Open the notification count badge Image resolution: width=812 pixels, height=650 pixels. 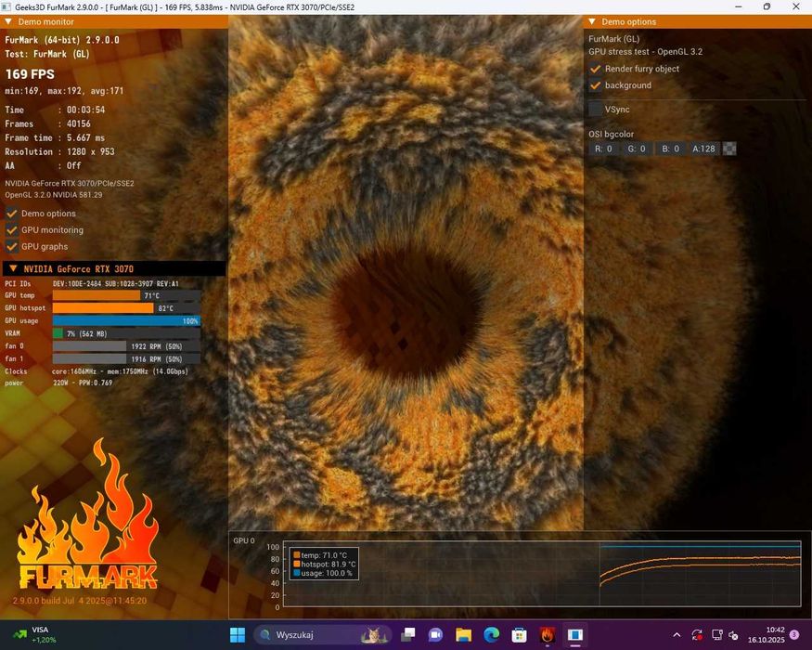(794, 634)
